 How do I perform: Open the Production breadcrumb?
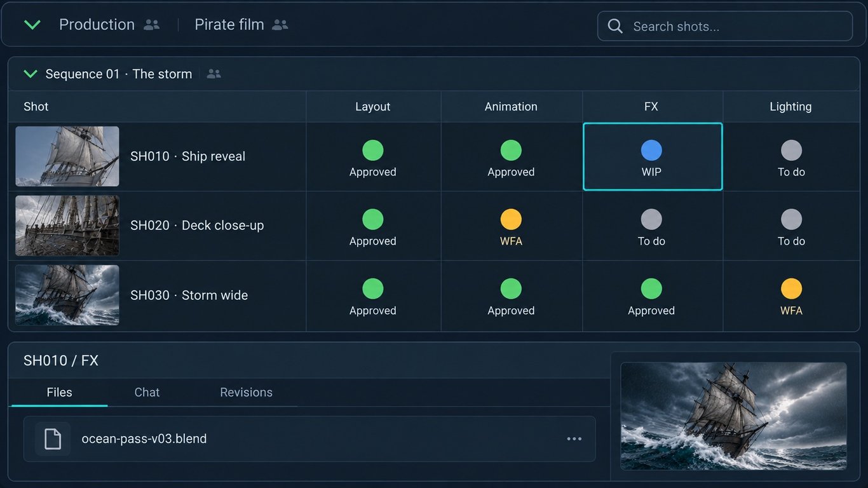point(97,25)
